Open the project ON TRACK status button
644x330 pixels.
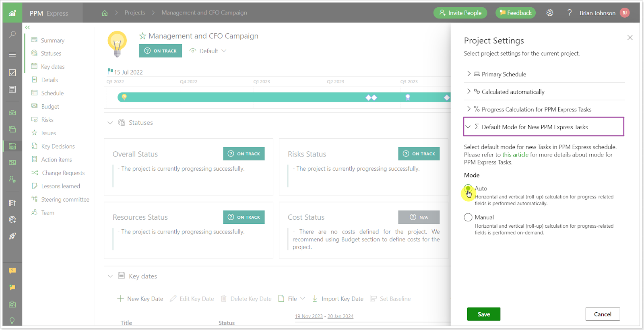click(x=160, y=51)
